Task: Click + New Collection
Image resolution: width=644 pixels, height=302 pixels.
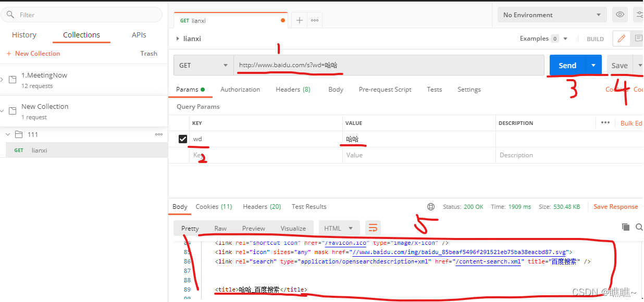Action: click(33, 53)
